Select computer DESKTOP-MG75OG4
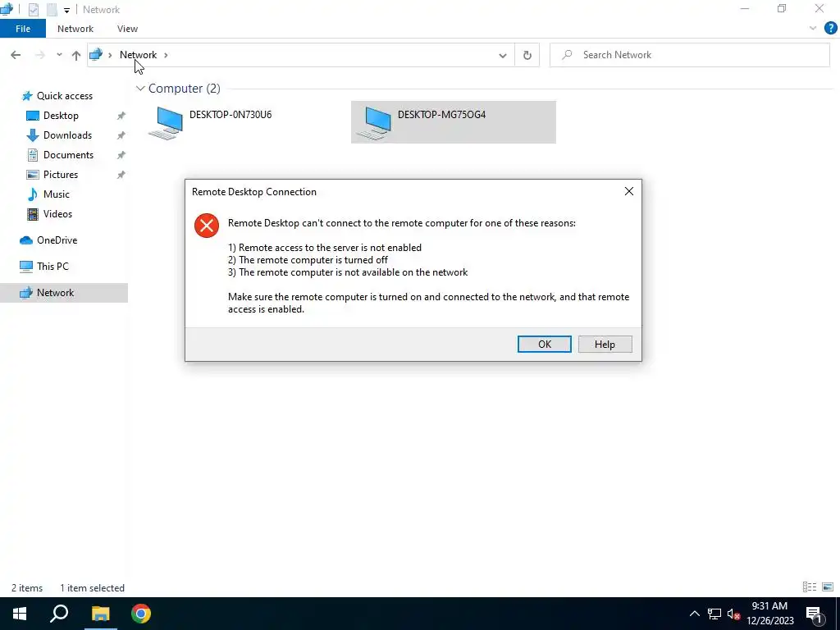 pyautogui.click(x=453, y=122)
